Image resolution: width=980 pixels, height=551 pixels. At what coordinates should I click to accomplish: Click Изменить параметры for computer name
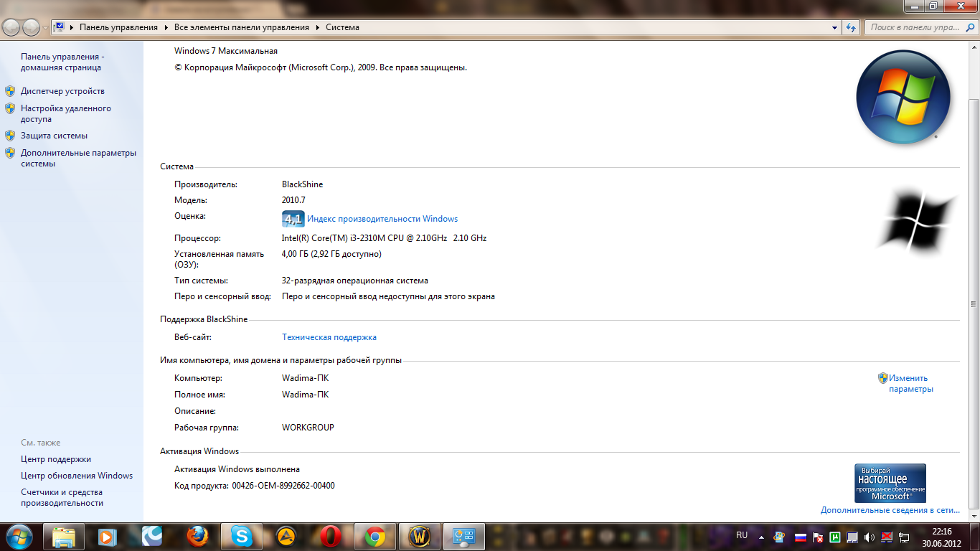(910, 383)
